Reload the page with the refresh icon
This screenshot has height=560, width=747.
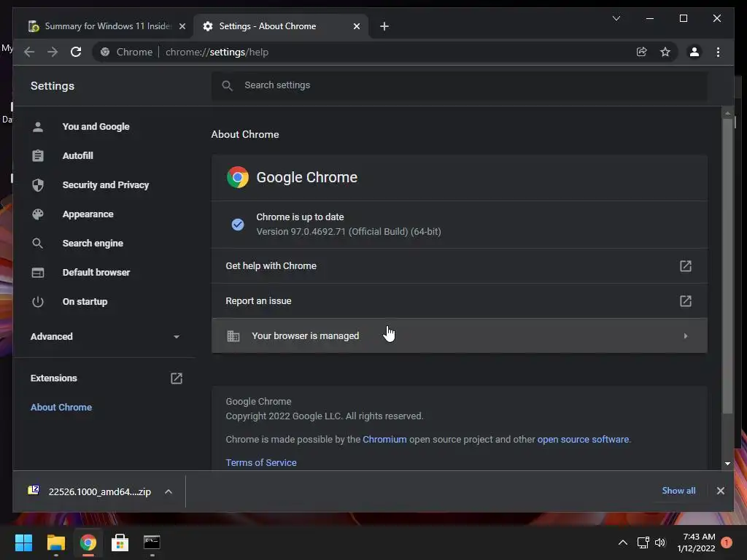pyautogui.click(x=76, y=52)
